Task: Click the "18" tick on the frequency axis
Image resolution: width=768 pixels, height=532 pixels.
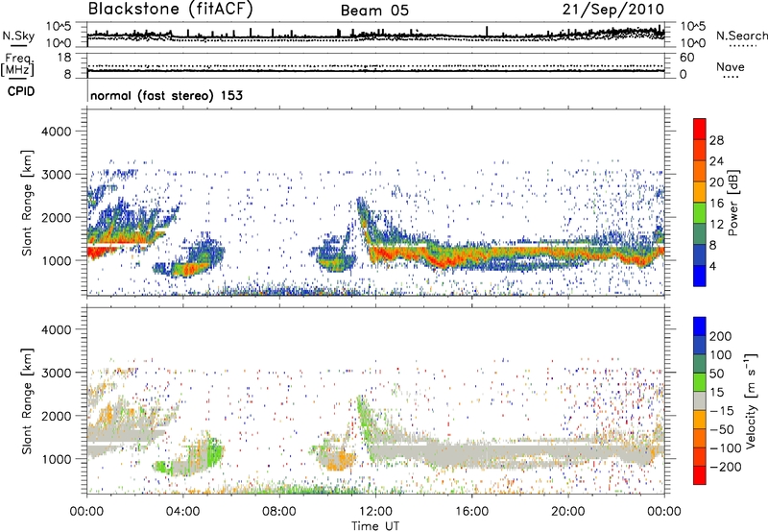Action: tap(63, 58)
